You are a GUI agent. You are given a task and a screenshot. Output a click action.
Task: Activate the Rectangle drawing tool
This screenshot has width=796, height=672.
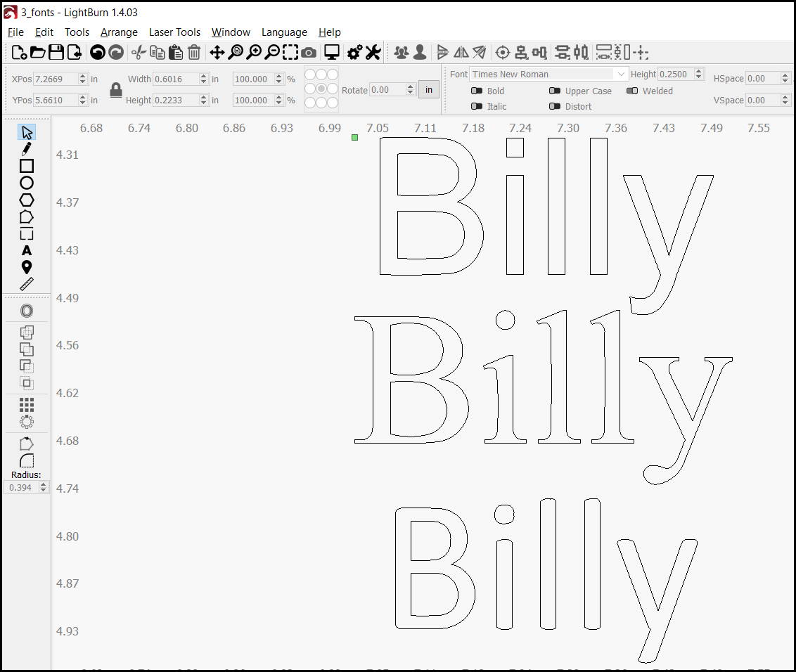click(27, 166)
